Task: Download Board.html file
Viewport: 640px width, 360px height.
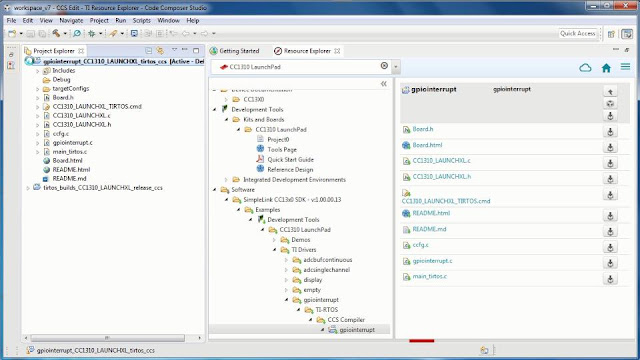Action: click(x=610, y=147)
